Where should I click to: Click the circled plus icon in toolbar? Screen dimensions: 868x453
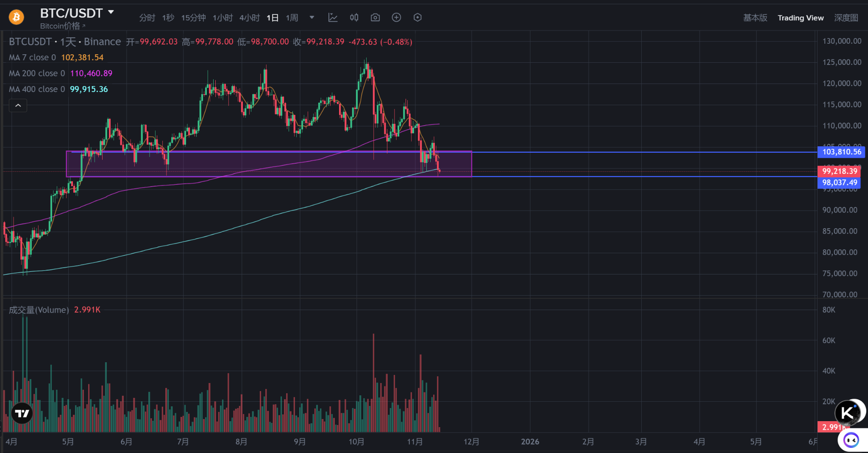click(x=396, y=17)
